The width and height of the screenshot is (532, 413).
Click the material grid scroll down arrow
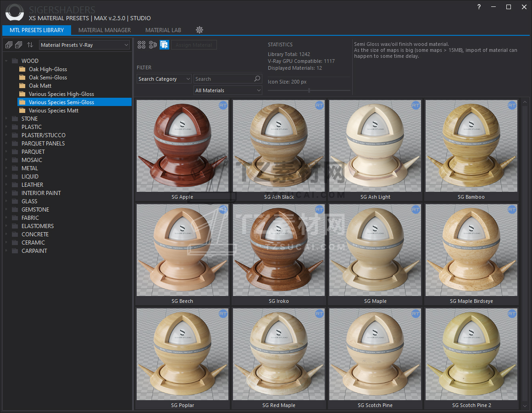point(525,406)
